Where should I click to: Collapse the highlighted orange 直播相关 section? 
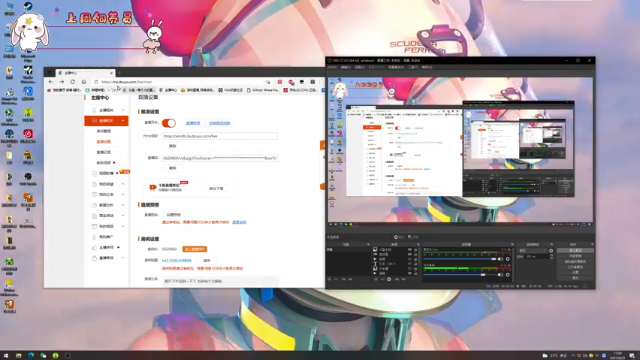[x=106, y=120]
